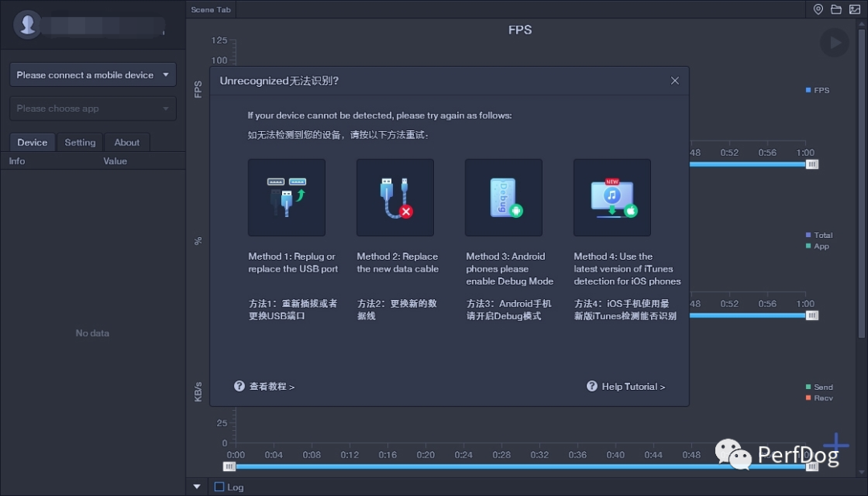Click the 0:20 mark on bottom timeline

(426, 454)
